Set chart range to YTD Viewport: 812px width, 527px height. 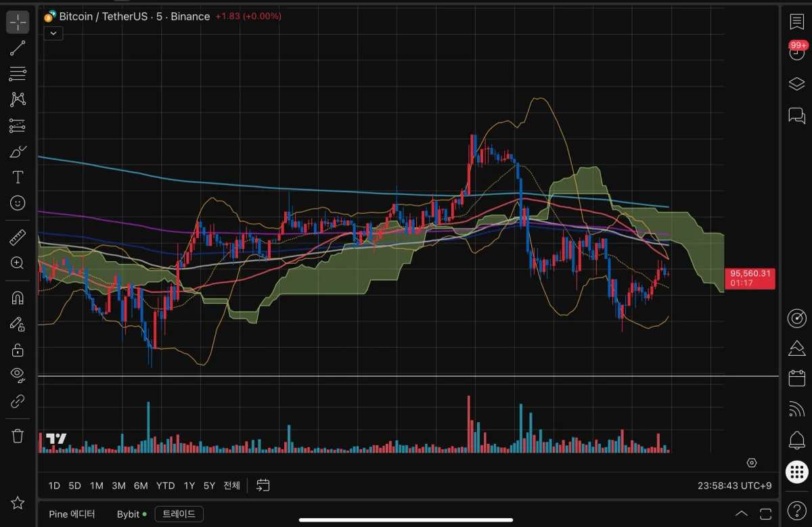(x=166, y=486)
